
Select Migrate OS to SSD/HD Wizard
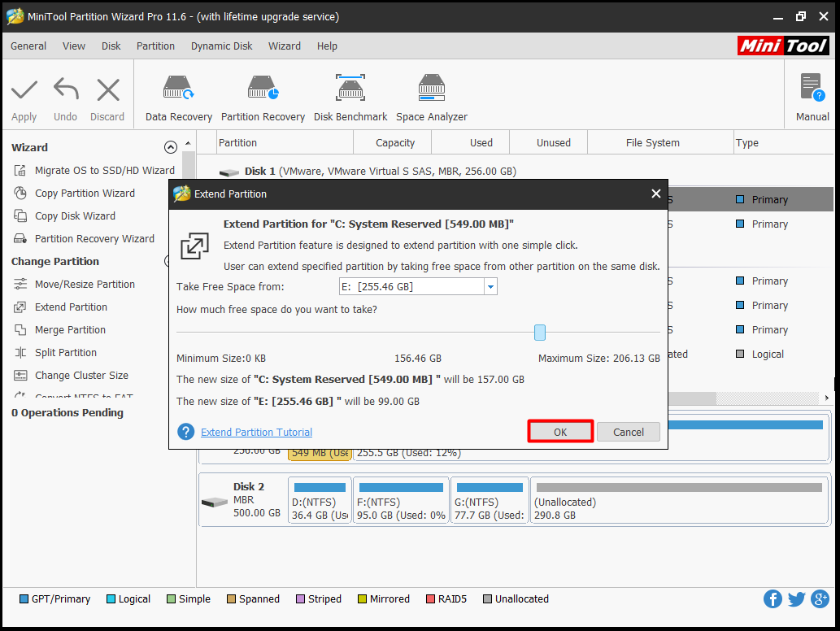pos(104,171)
